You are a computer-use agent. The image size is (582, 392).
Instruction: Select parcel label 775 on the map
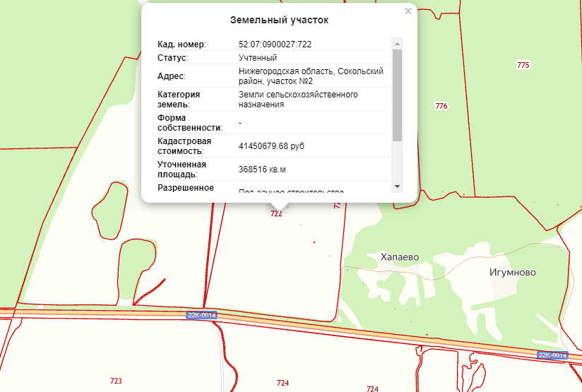coord(523,65)
